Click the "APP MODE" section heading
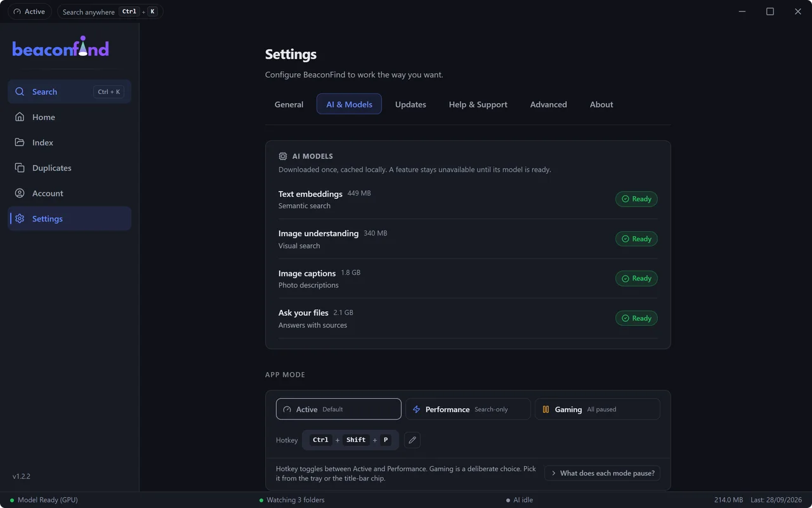 (285, 375)
